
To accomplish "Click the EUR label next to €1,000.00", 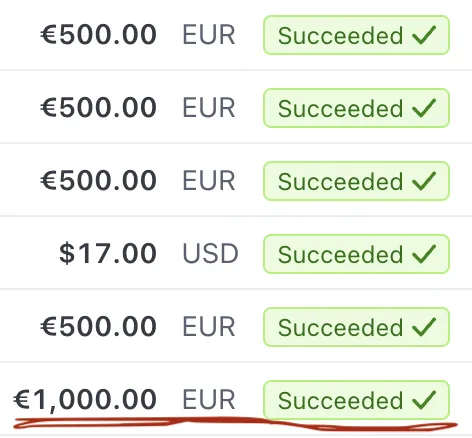I will coord(209,400).
